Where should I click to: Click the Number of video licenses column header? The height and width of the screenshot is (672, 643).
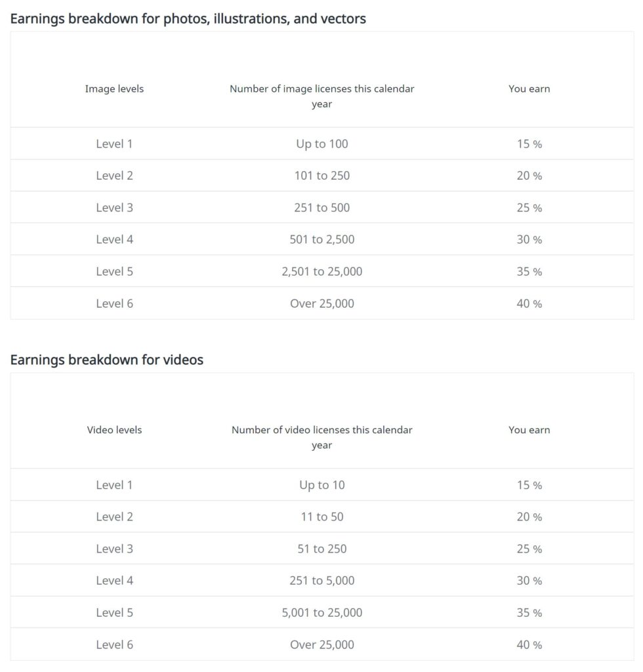tap(321, 437)
